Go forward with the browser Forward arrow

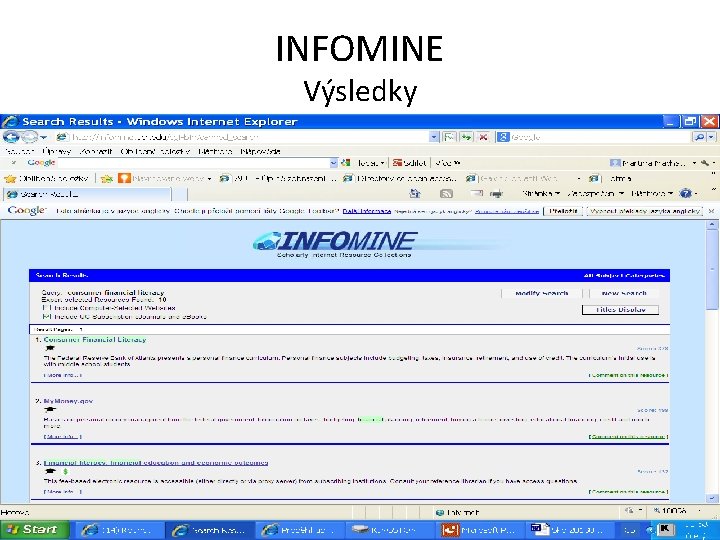pyautogui.click(x=29, y=137)
